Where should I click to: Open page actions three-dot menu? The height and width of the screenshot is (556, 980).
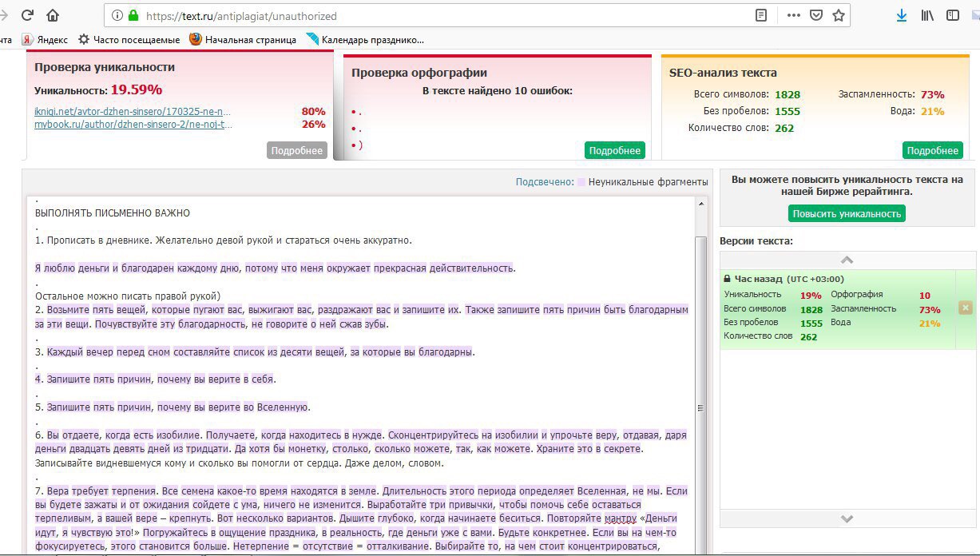coord(793,15)
